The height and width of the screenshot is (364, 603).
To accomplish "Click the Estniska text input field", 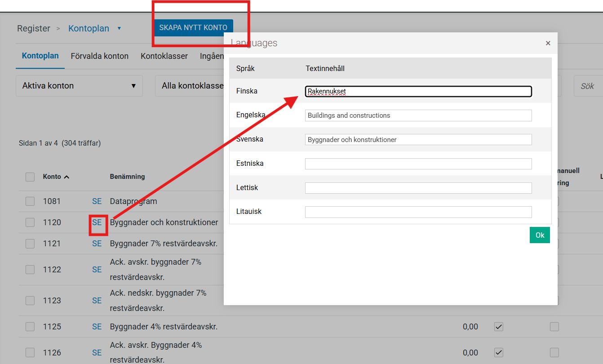I will [418, 164].
